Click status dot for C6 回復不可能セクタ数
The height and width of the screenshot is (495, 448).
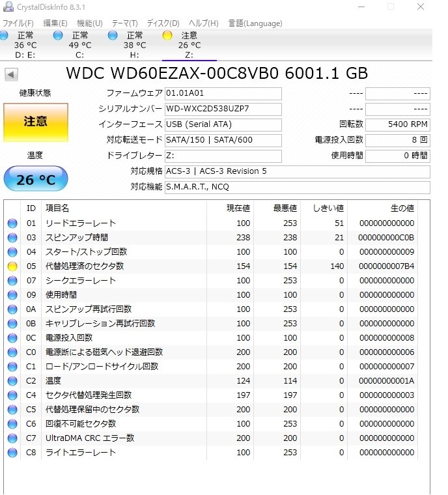pos(12,423)
